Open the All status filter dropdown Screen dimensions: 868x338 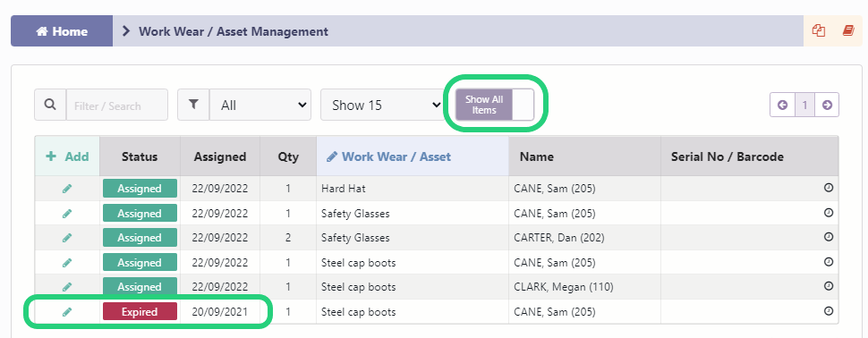pyautogui.click(x=260, y=105)
